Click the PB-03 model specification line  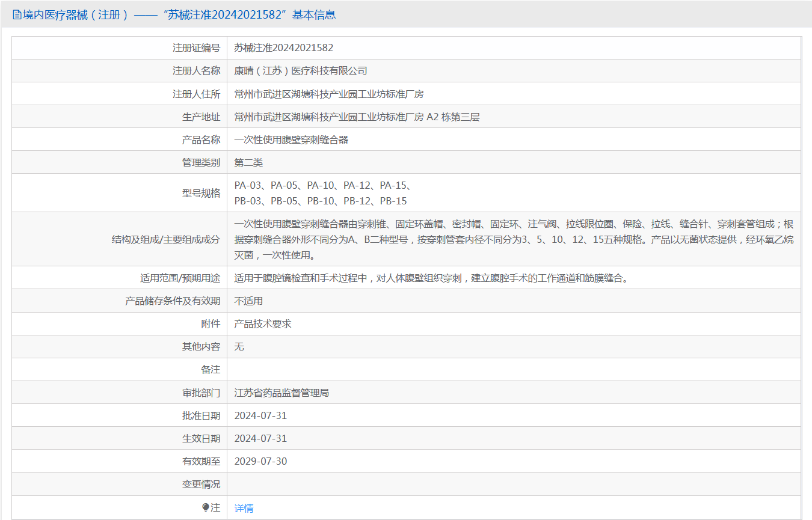pyautogui.click(x=321, y=201)
